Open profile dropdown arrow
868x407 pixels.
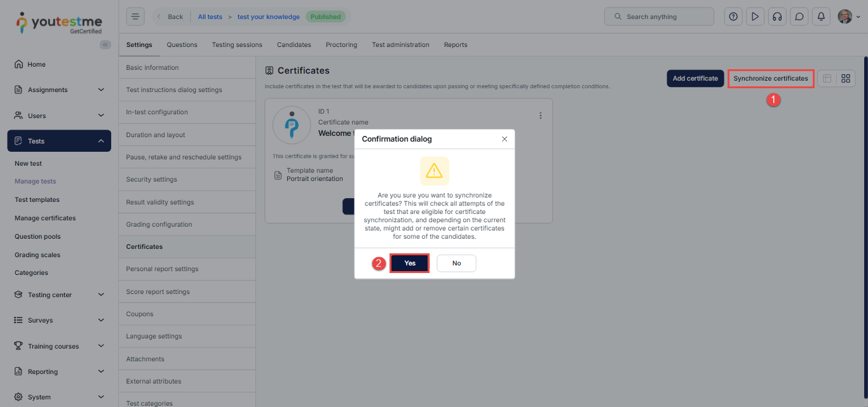coord(858,17)
